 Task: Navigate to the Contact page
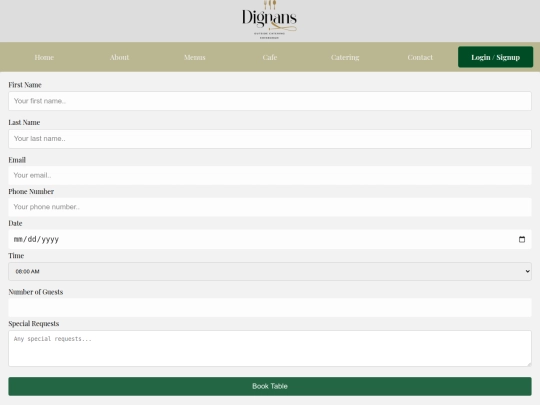(x=420, y=57)
